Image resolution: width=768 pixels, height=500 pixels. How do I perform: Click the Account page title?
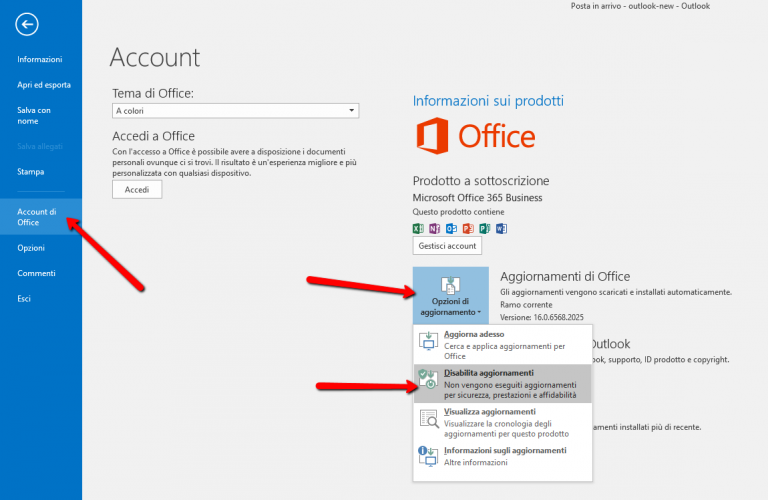pos(155,57)
